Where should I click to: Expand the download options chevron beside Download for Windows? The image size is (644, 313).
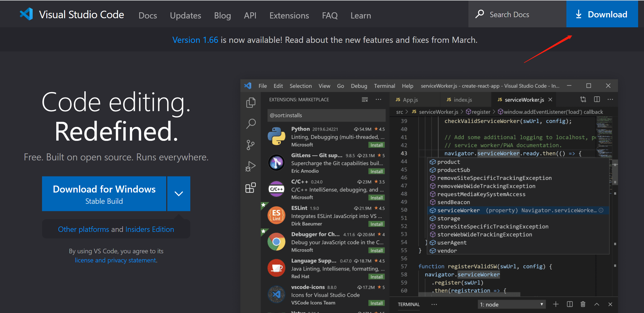pyautogui.click(x=179, y=194)
